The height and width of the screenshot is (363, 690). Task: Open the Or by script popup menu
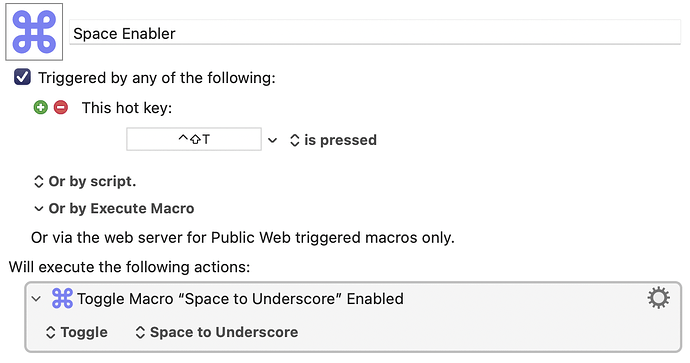pos(85,181)
